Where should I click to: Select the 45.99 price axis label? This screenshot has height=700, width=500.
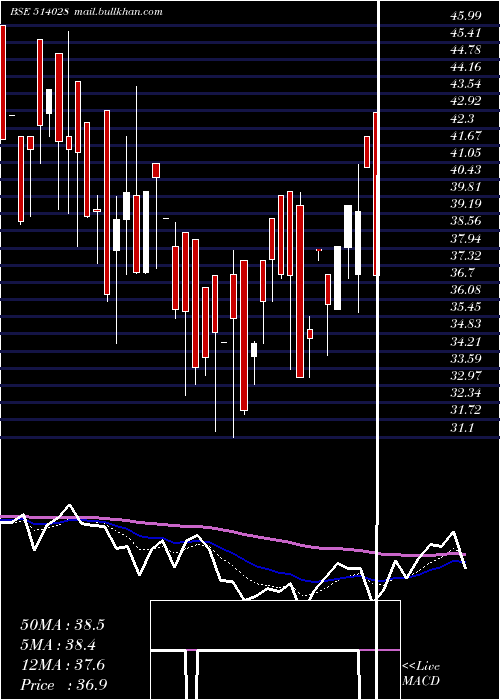(x=466, y=16)
